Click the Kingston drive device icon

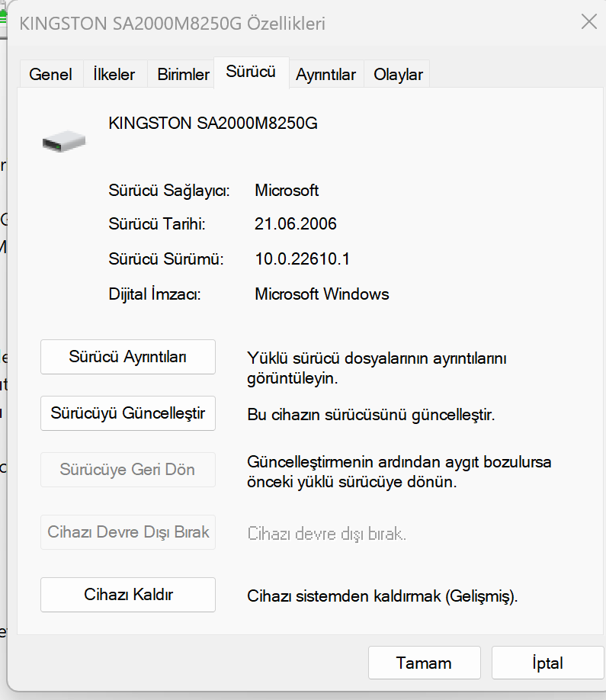[64, 141]
